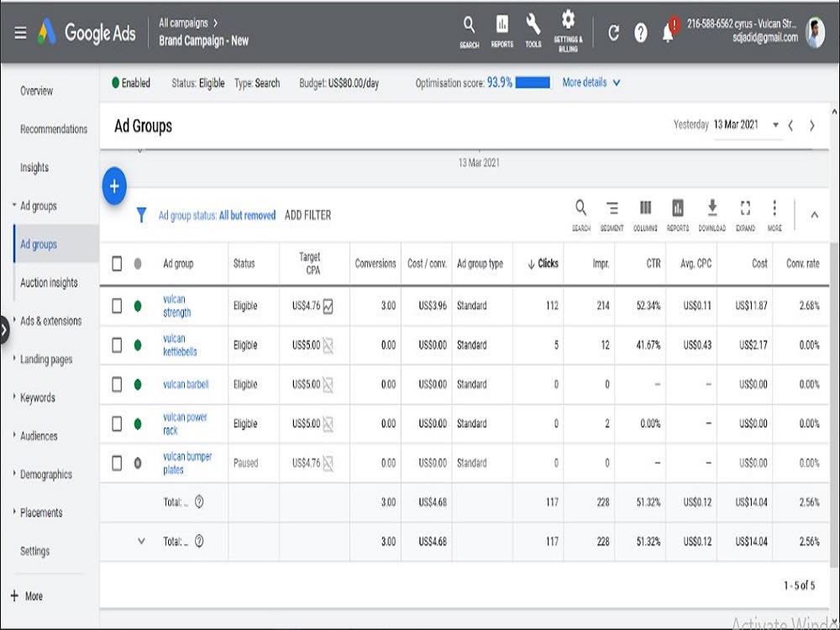Open the vulcan strength ad group
This screenshot has height=630, width=840.
click(x=176, y=306)
